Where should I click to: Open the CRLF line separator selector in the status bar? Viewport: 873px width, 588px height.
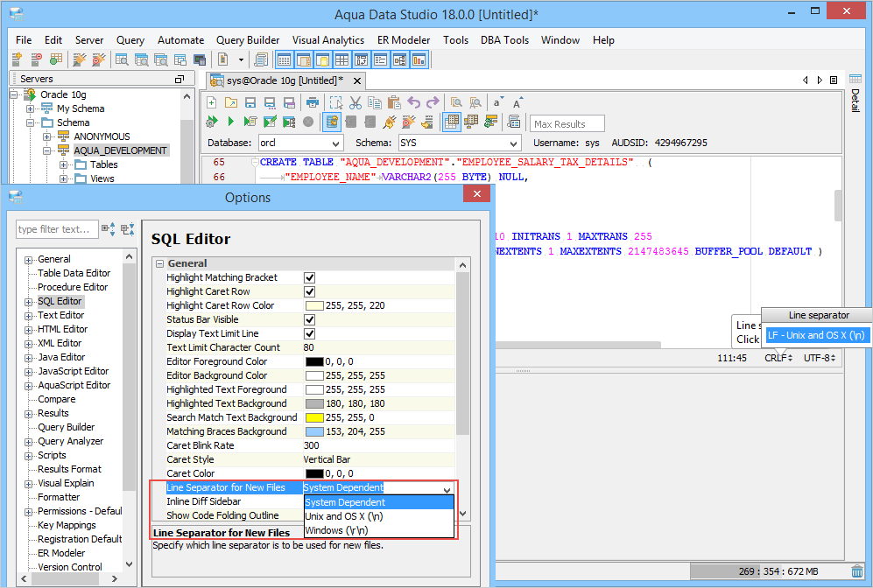click(x=778, y=358)
